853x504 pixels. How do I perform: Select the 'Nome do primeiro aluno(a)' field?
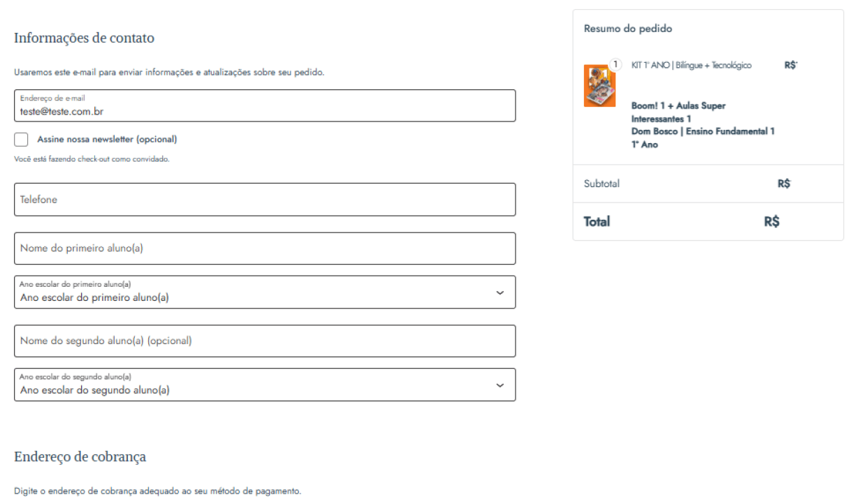[x=265, y=248]
